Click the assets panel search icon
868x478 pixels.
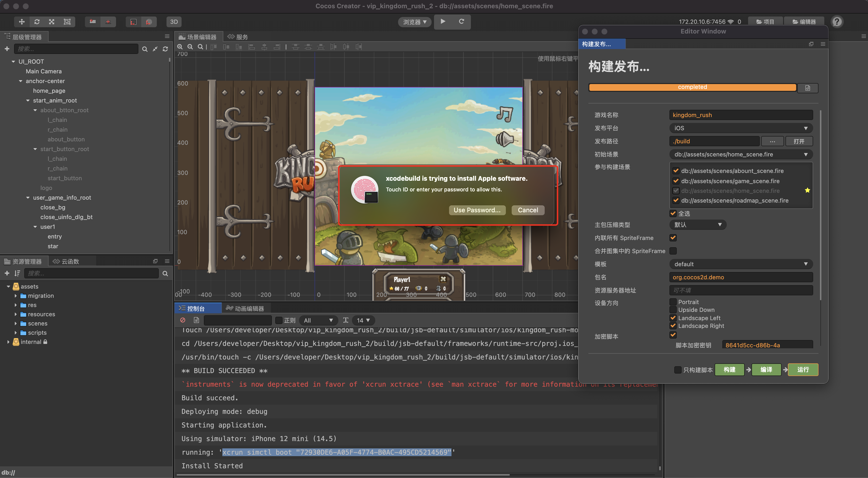point(165,273)
